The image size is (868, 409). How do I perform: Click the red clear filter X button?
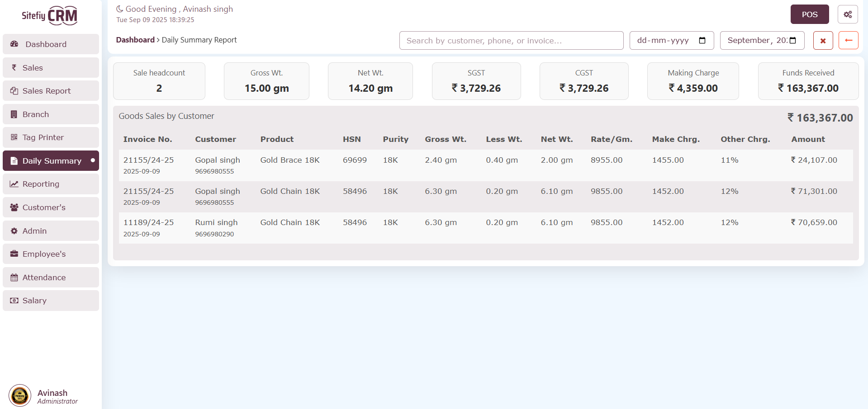point(823,41)
